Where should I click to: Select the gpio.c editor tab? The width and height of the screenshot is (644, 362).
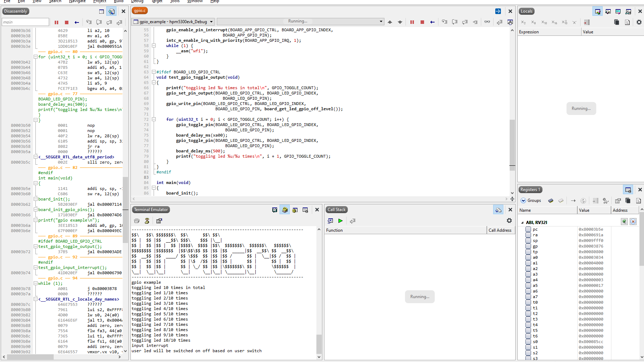coord(140,11)
